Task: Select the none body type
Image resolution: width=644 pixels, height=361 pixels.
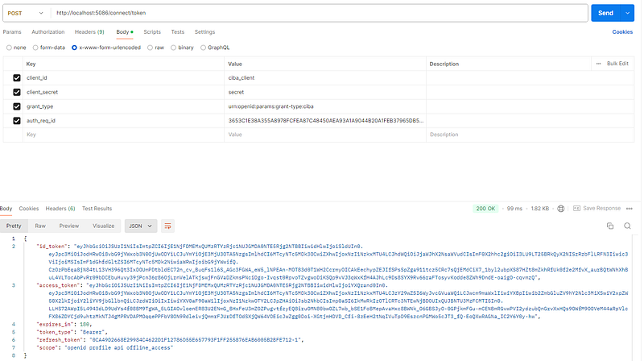Action: coord(9,48)
